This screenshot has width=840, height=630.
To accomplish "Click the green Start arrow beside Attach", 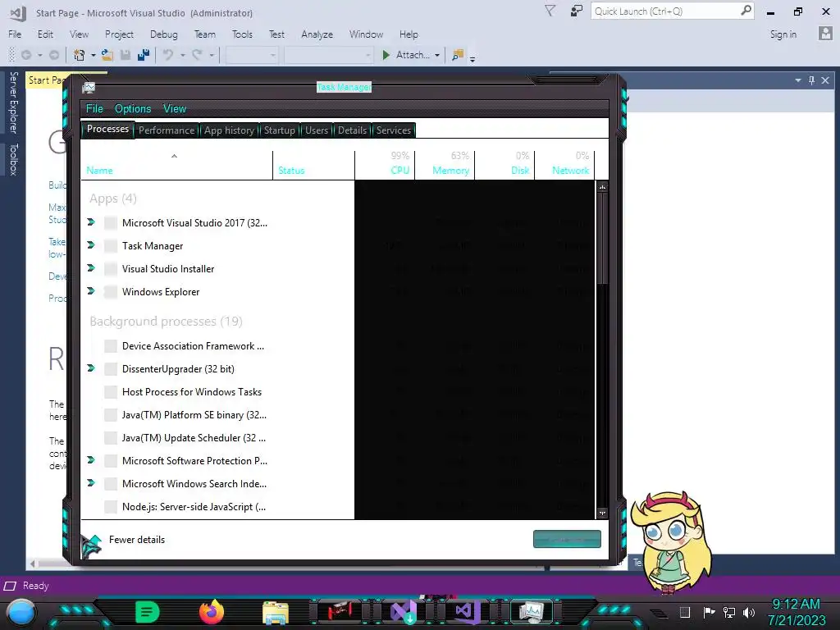I will tap(386, 55).
